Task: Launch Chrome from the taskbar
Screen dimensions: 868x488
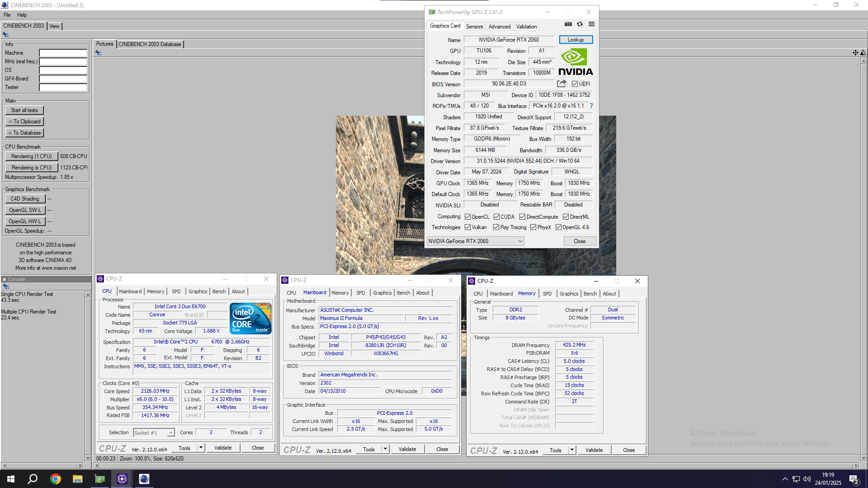Action: pos(55,479)
